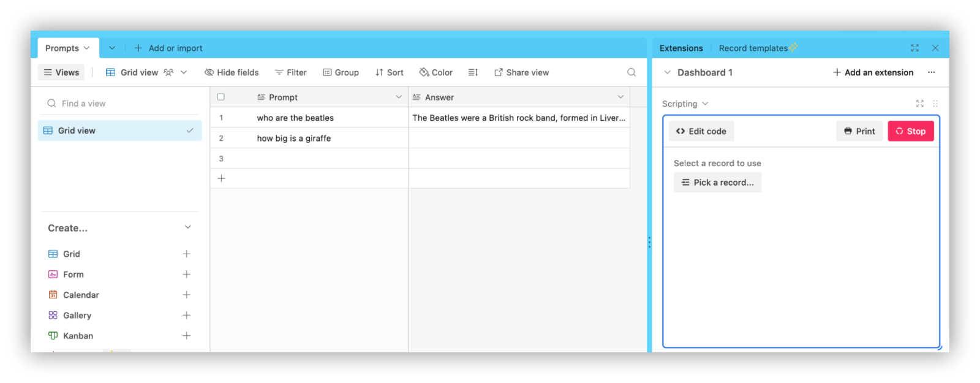Click the row height icon
The height and width of the screenshot is (383, 980).
473,72
